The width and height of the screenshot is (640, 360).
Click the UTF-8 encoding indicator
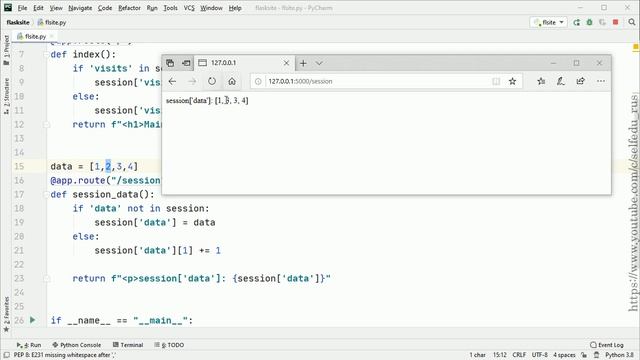point(540,355)
